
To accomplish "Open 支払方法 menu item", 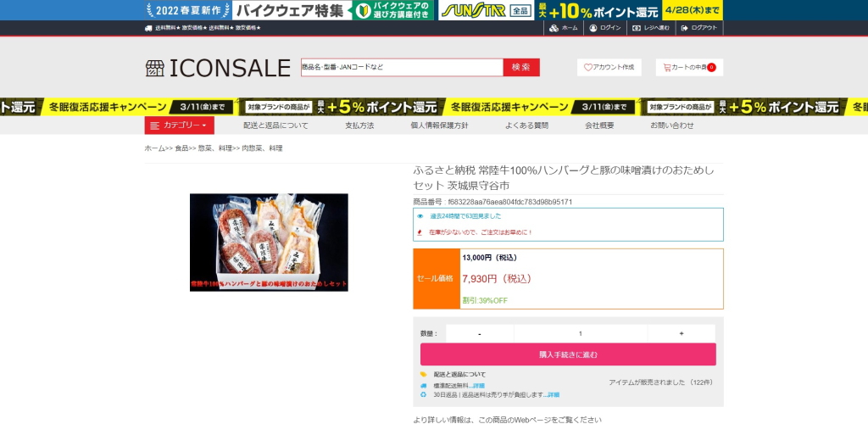I will [x=359, y=126].
